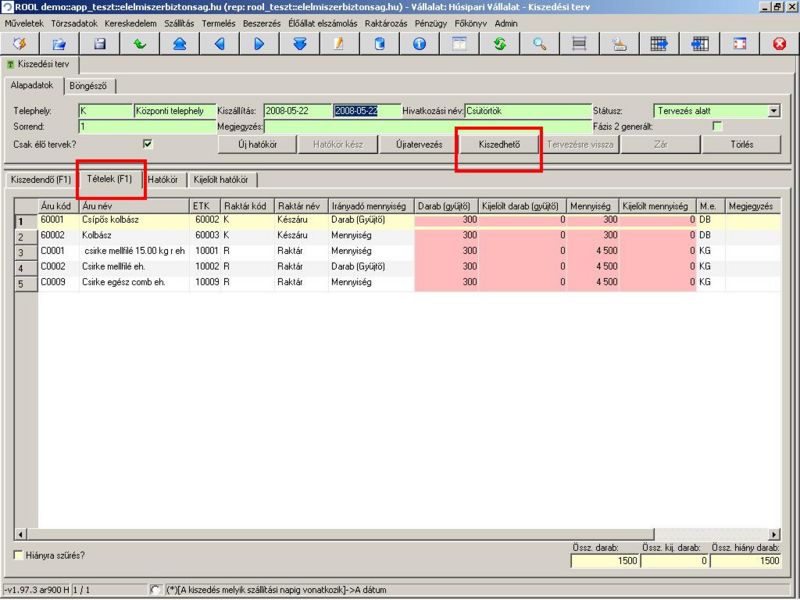
Task: Click the horizontal scrollbar right arrow
Action: click(x=773, y=535)
